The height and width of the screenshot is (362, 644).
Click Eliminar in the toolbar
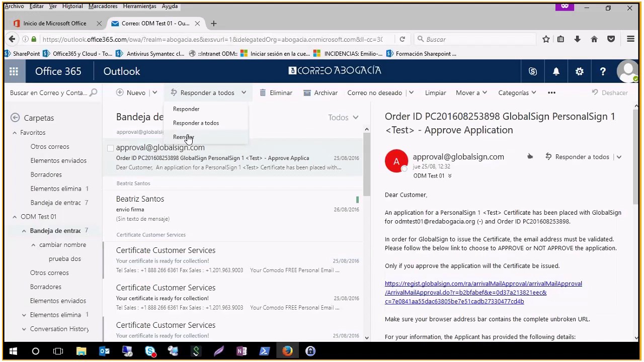[276, 93]
